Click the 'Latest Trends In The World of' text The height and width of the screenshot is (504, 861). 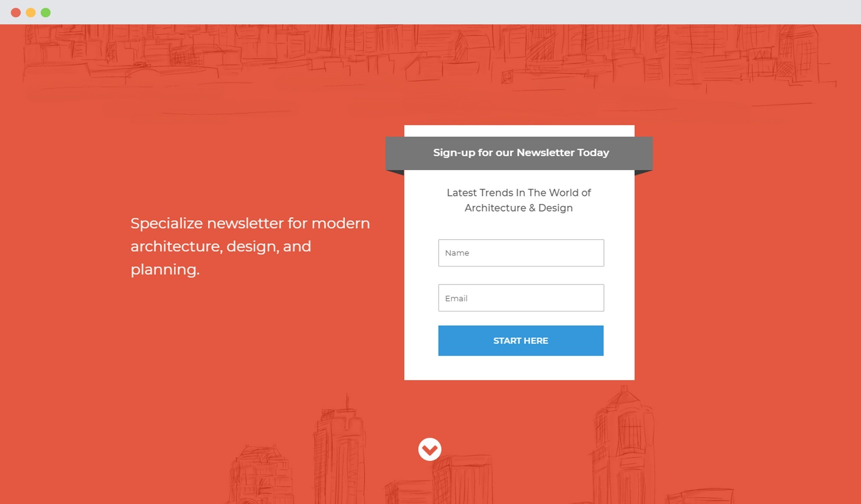tap(518, 193)
